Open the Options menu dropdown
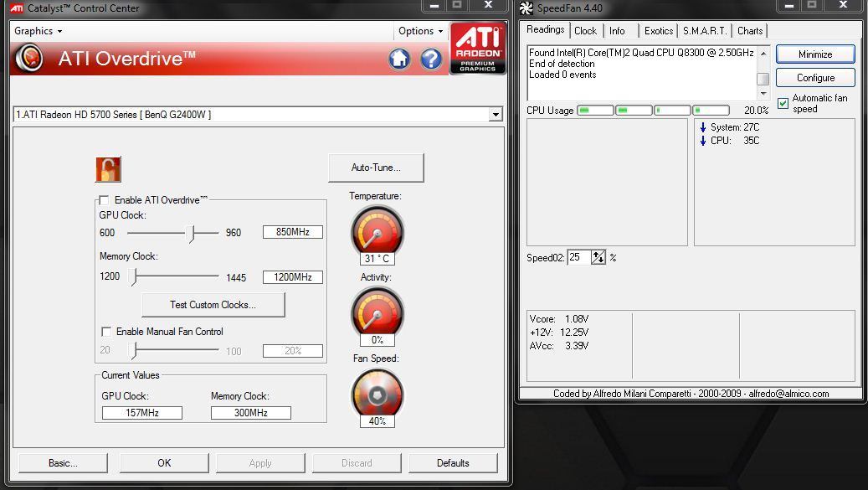 pyautogui.click(x=421, y=31)
